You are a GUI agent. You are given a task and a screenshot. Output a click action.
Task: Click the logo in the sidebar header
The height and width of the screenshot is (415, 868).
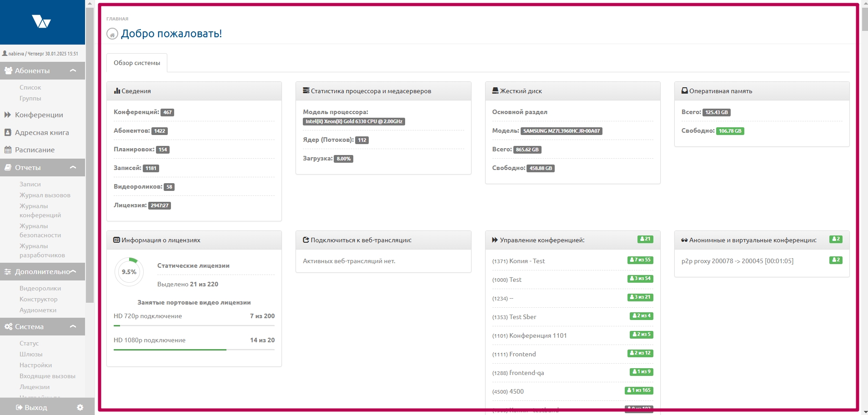[x=41, y=21]
